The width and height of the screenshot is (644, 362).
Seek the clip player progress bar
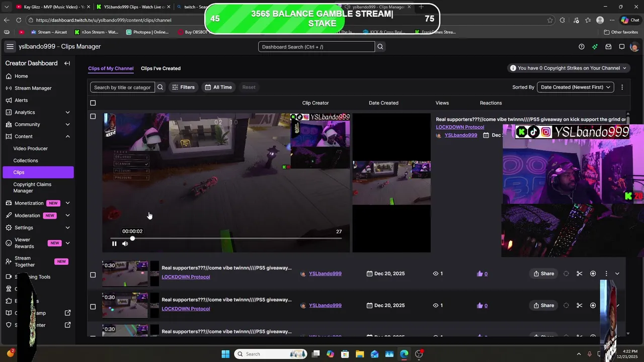click(x=226, y=238)
